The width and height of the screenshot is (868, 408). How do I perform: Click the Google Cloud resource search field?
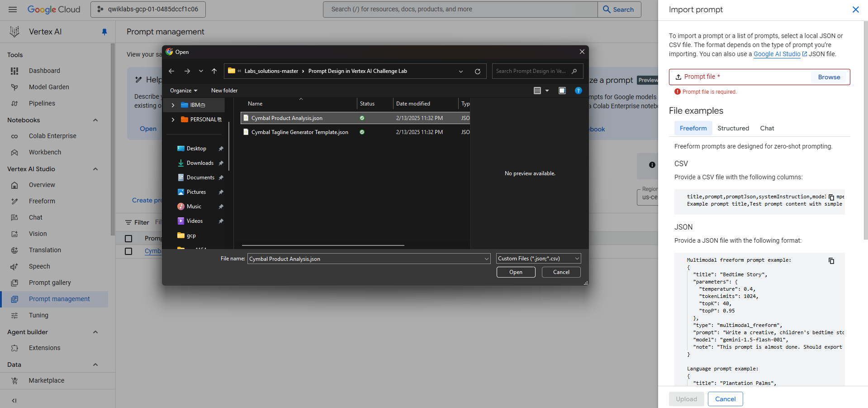460,10
